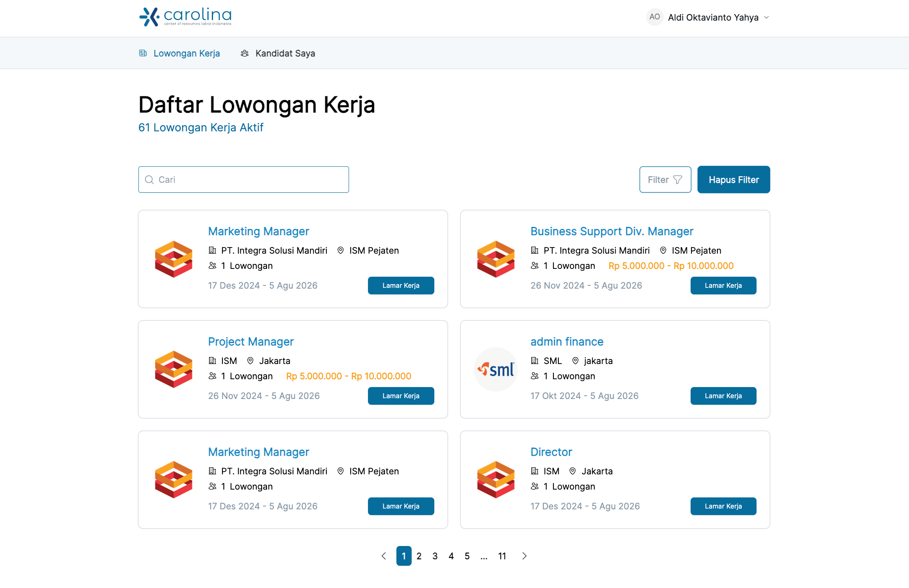
Task: Click salary Rp 5.000.000 - Rp 10.000.000 on Project Manager
Action: 349,376
